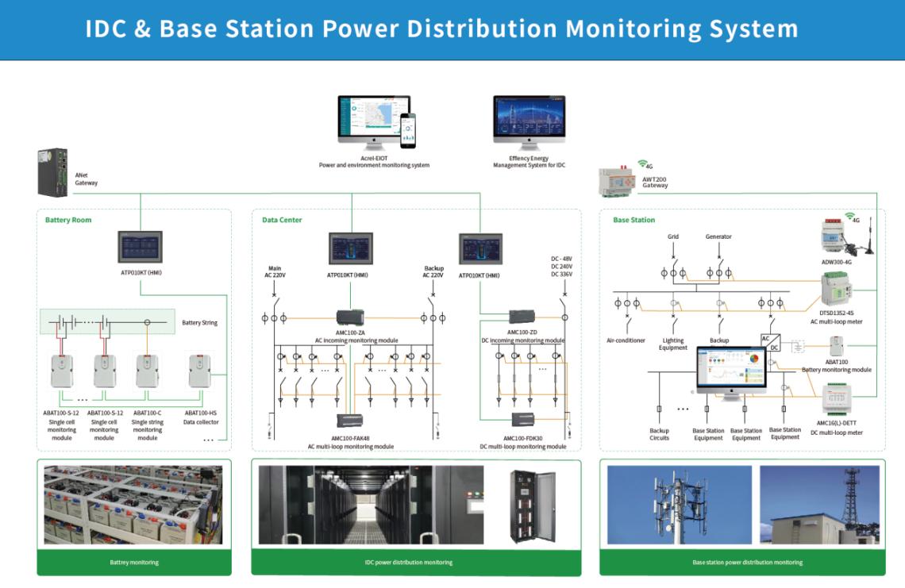Click the AMC16(L)-DETT DC multi-loop meter
Viewport: 905px width, 588px height.
point(836,399)
